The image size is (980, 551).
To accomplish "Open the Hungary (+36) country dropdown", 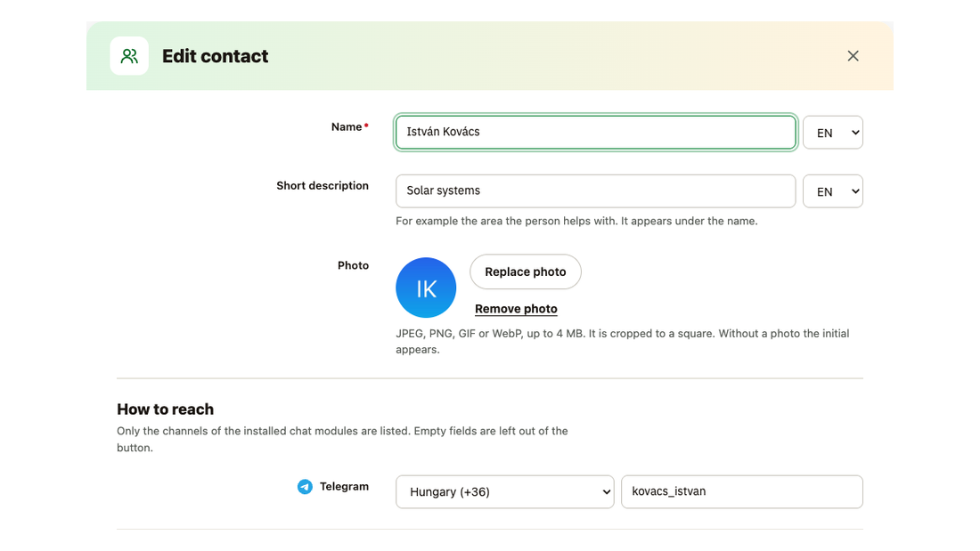I will 505,491.
